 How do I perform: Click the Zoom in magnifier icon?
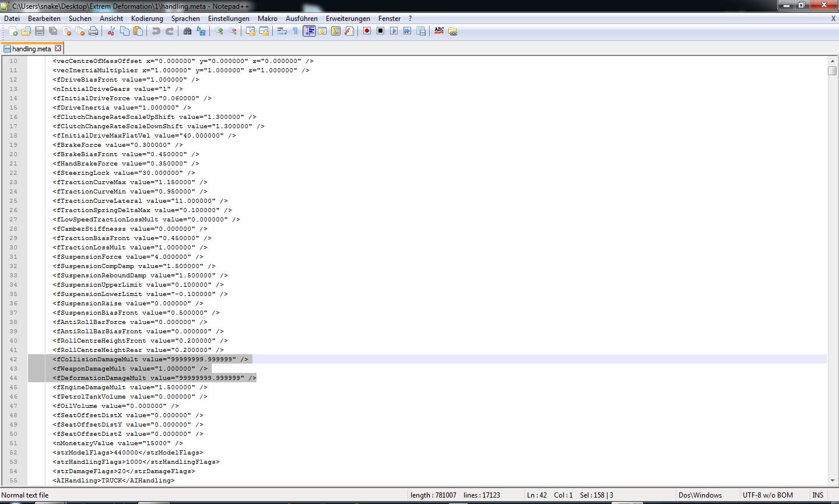(x=219, y=31)
